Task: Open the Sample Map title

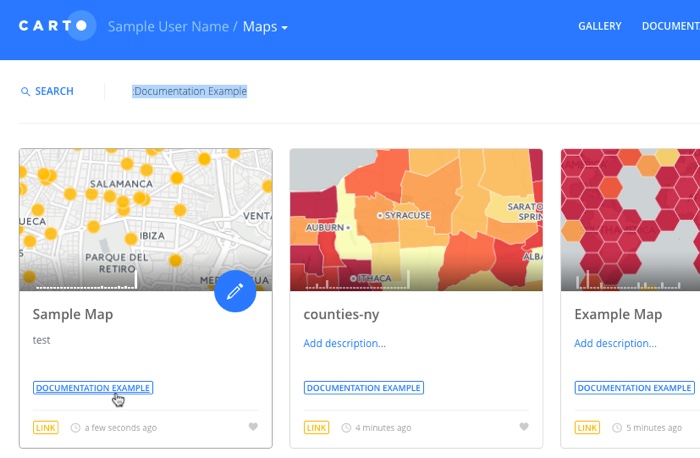Action: pyautogui.click(x=73, y=314)
